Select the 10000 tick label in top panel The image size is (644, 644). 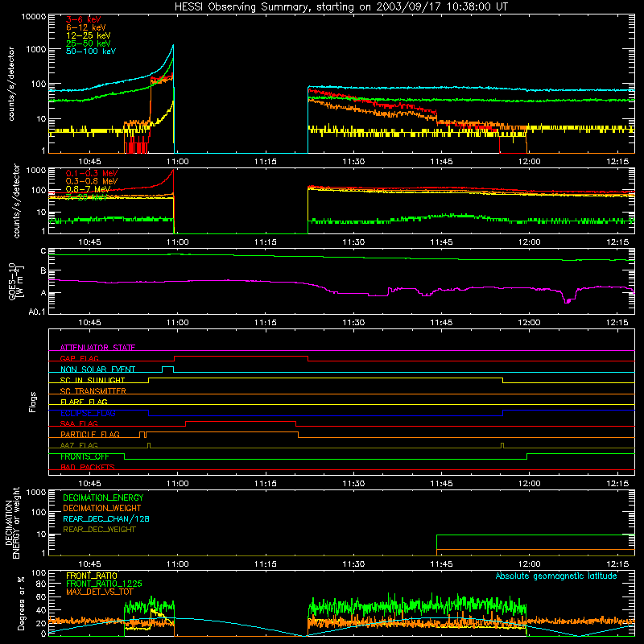coord(34,17)
